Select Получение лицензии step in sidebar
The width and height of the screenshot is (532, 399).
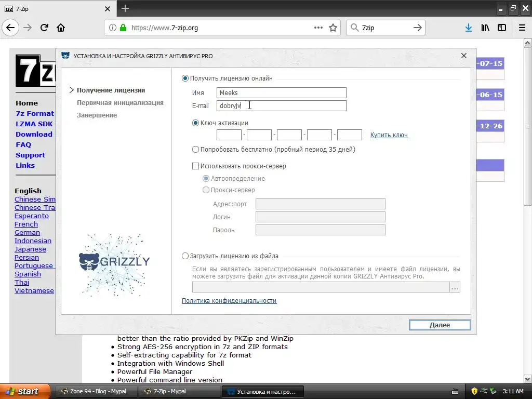pyautogui.click(x=111, y=90)
